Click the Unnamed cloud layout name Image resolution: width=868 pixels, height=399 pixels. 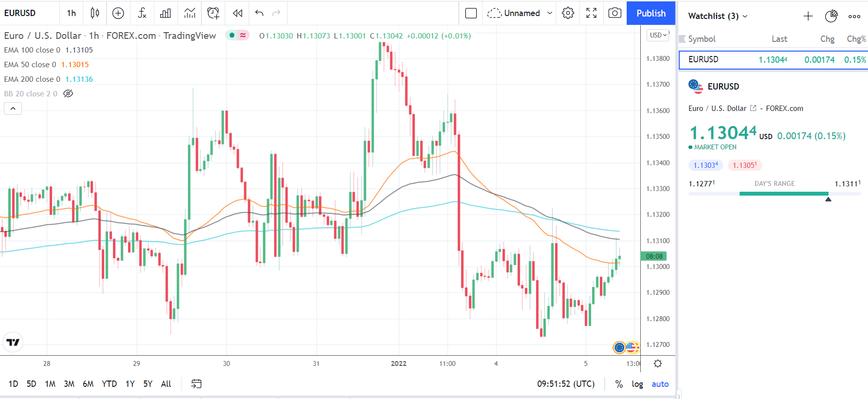tap(514, 13)
